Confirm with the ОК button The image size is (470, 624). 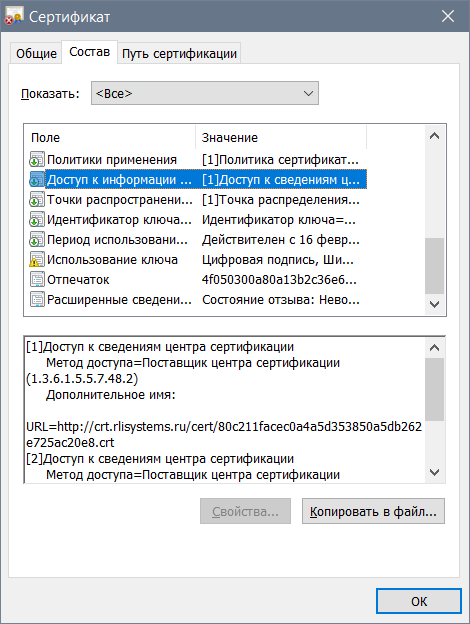tap(419, 601)
